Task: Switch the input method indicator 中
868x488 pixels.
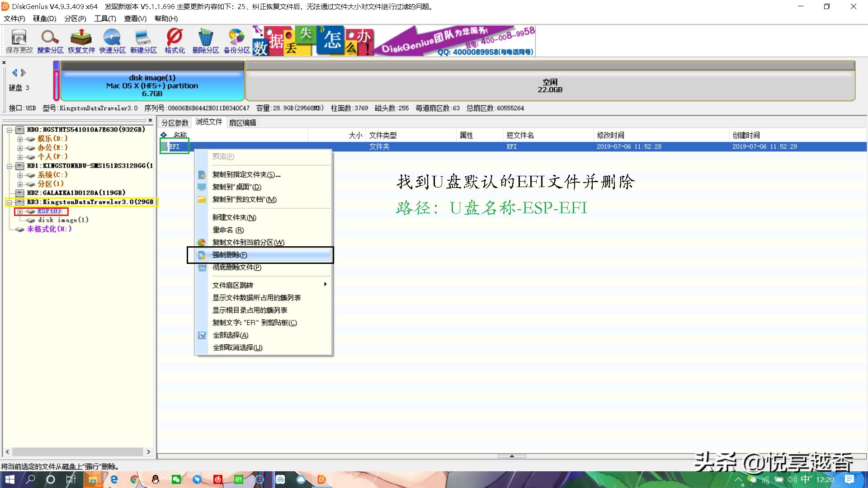Action: [806, 480]
